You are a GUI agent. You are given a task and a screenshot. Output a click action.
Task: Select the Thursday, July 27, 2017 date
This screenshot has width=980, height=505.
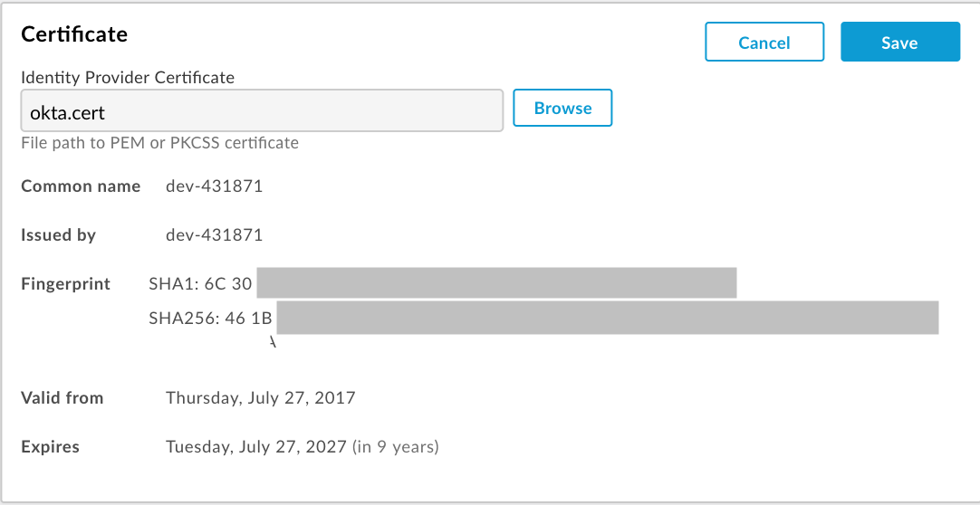pos(261,397)
